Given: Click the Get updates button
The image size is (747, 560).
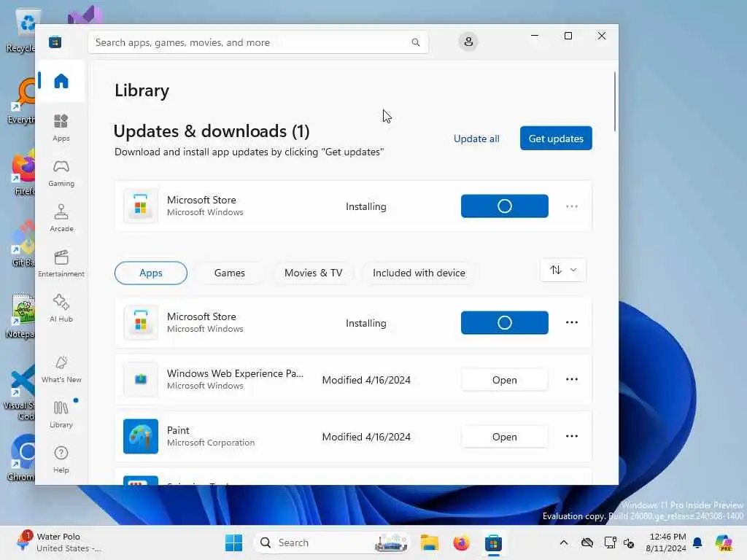Looking at the screenshot, I should [556, 138].
